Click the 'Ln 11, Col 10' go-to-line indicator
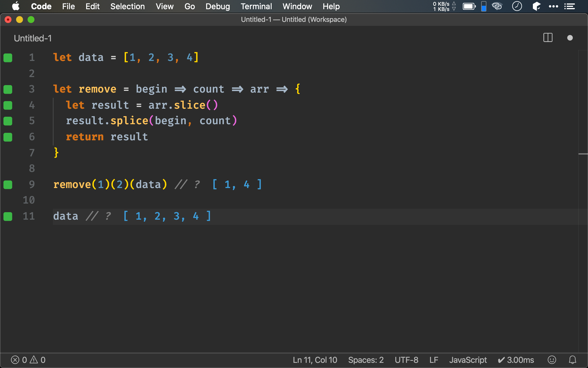Image resolution: width=588 pixels, height=368 pixels. [315, 360]
